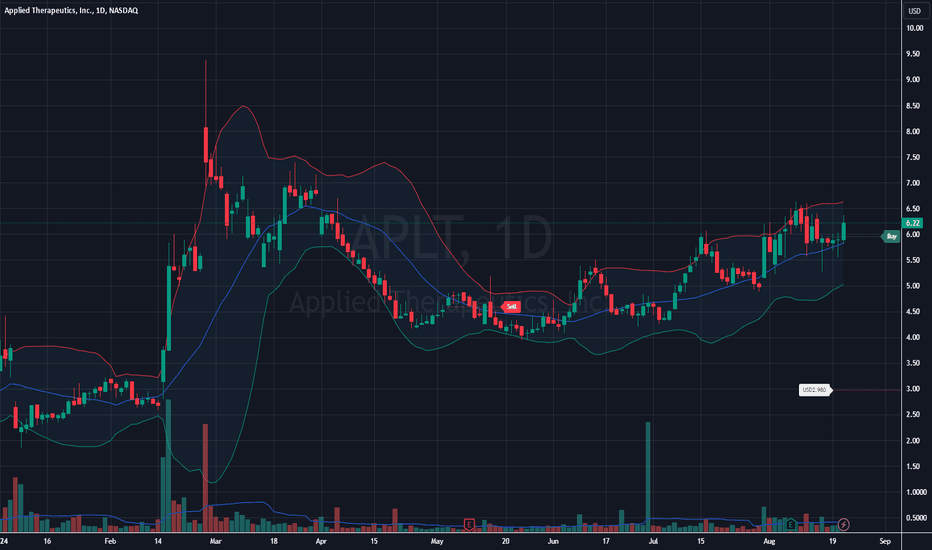Click the 17 date label after Jun

[x=606, y=541]
